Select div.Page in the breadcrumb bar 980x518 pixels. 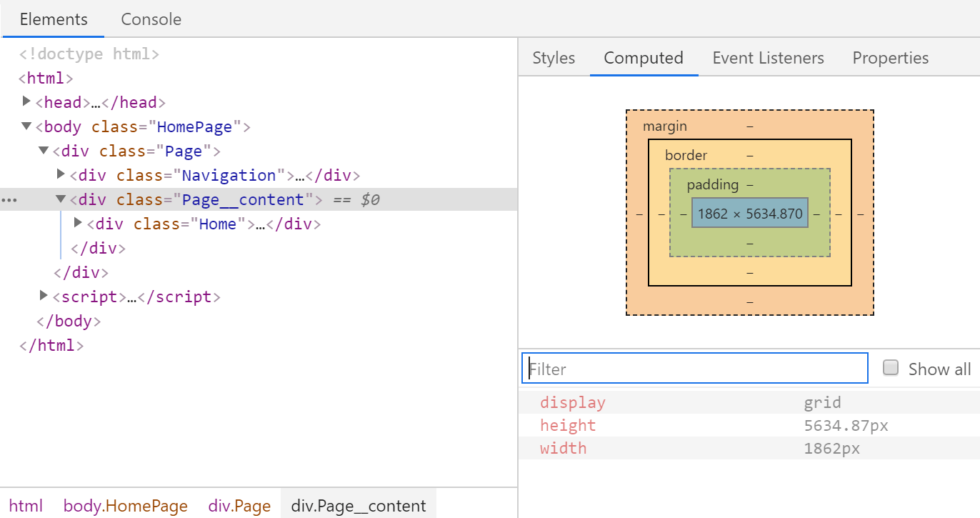(239, 506)
